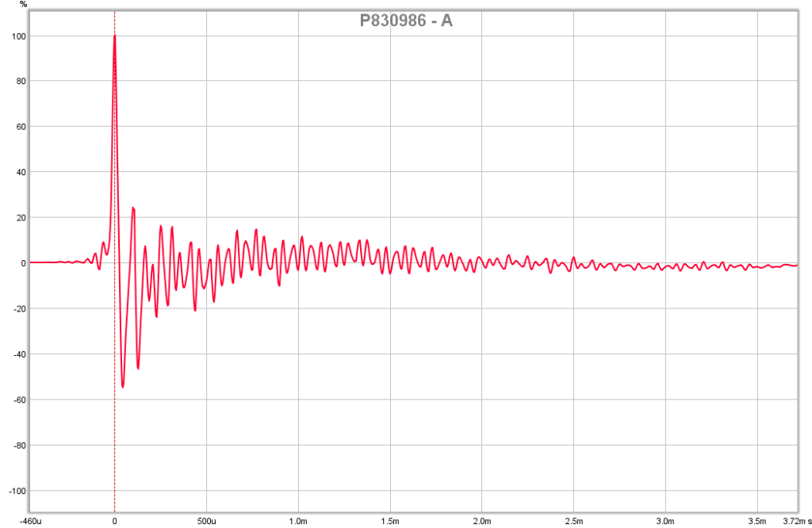Screen dimensions: 812x528
Task: Click the % unit label above the axis
Action: point(23,4)
